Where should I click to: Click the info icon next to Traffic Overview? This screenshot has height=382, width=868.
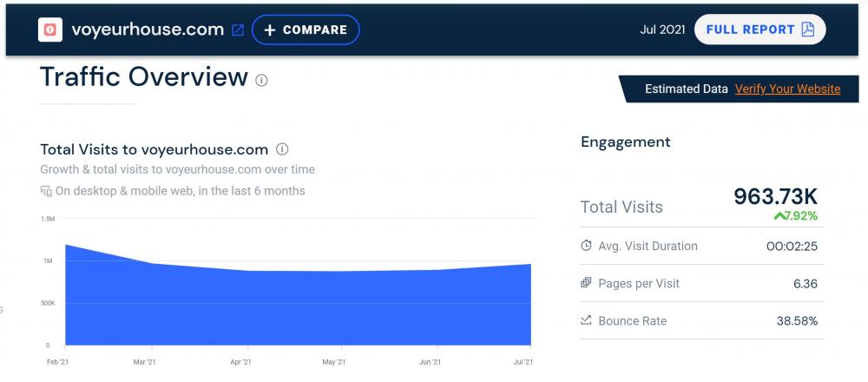tap(262, 80)
